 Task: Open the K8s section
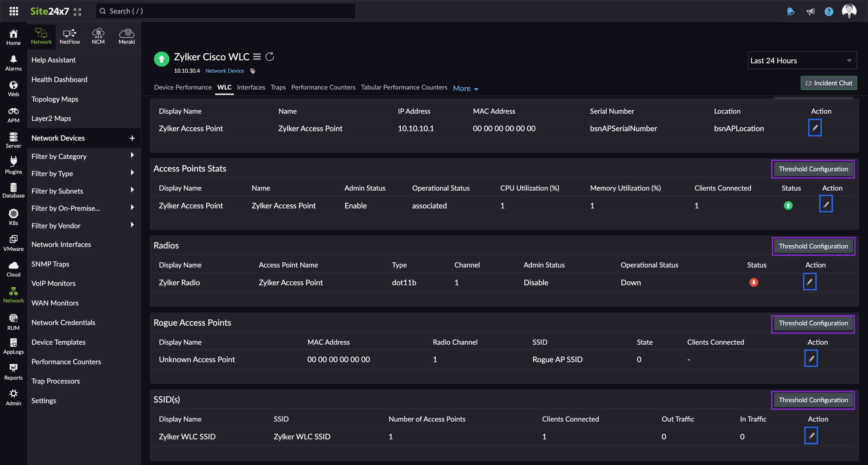[x=14, y=217]
